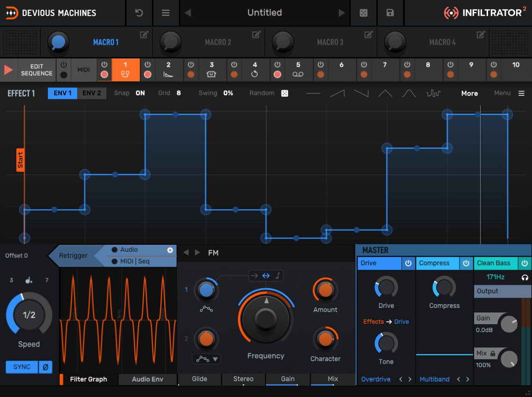Toggle the Compress module power
Image resolution: width=532 pixels, height=397 pixels.
[466, 263]
